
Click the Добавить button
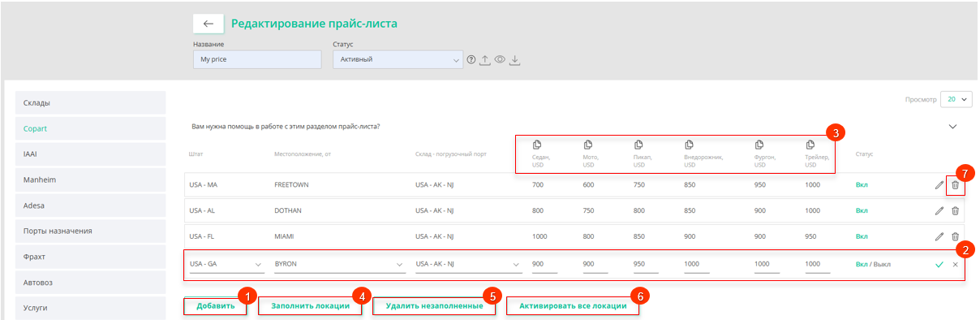click(x=215, y=306)
